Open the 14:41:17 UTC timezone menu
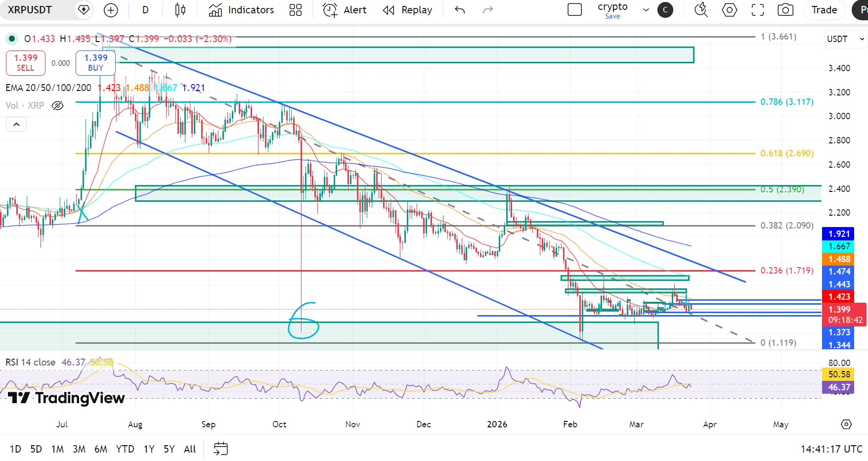Image resolution: width=868 pixels, height=461 pixels. (x=831, y=449)
